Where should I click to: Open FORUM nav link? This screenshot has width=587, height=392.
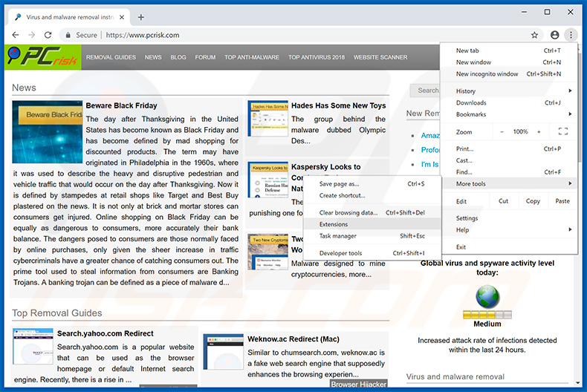click(x=205, y=57)
